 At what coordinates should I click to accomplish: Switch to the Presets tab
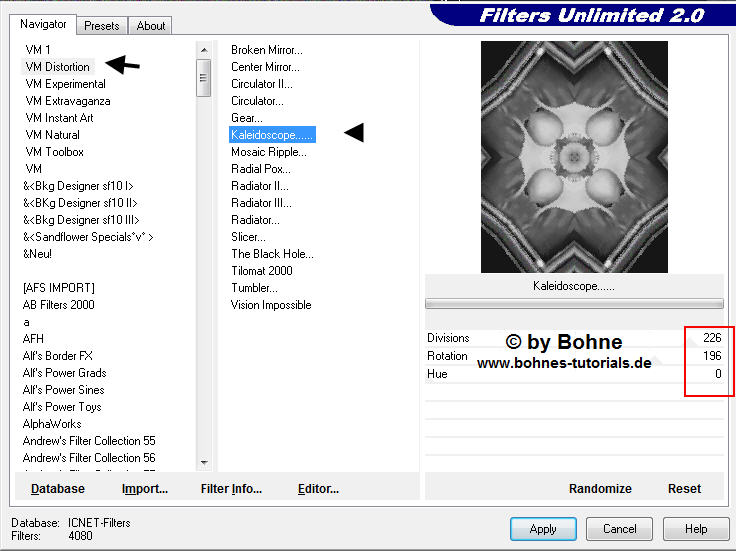click(102, 26)
